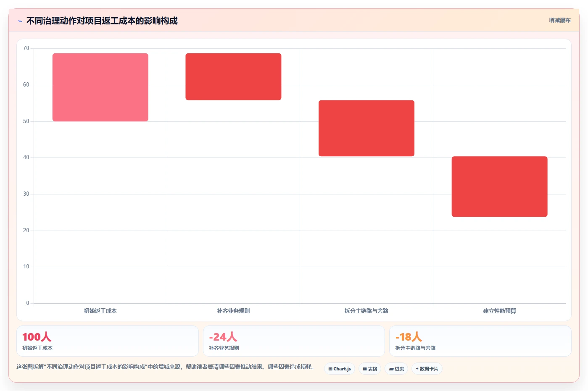Click the 进度 tag chip
Image resolution: width=588 pixels, height=391 pixels.
tap(396, 369)
